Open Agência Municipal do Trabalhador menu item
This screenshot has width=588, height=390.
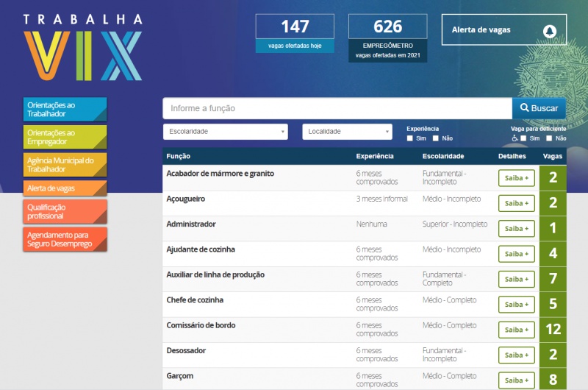(65, 165)
